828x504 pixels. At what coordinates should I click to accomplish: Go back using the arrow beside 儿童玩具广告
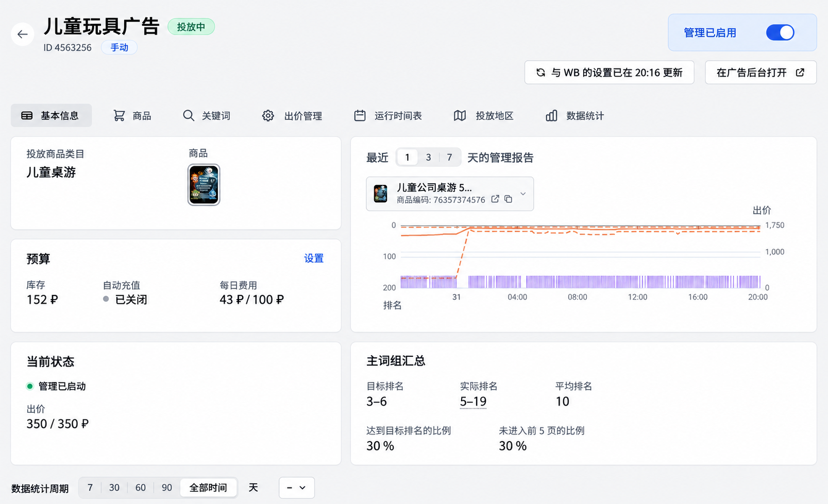[22, 34]
